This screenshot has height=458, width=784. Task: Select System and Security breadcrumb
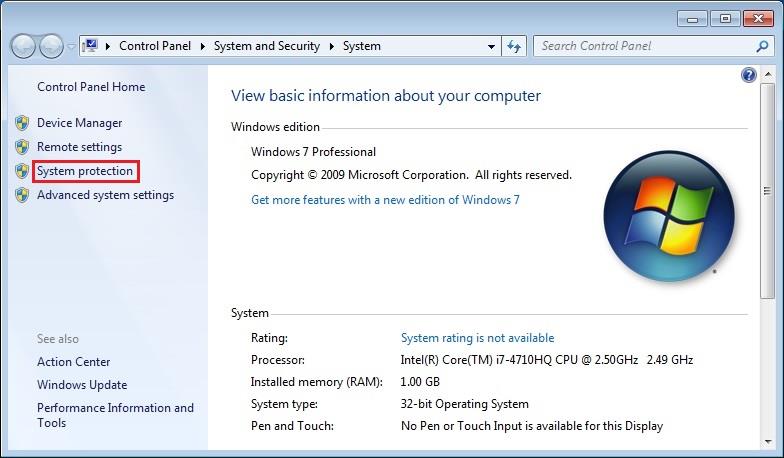[x=266, y=46]
